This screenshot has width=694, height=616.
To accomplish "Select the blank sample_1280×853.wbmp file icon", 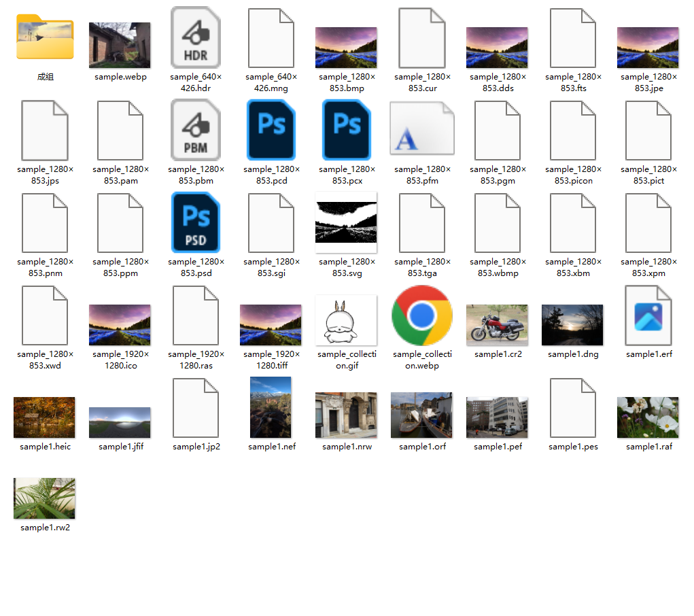I will (x=498, y=223).
